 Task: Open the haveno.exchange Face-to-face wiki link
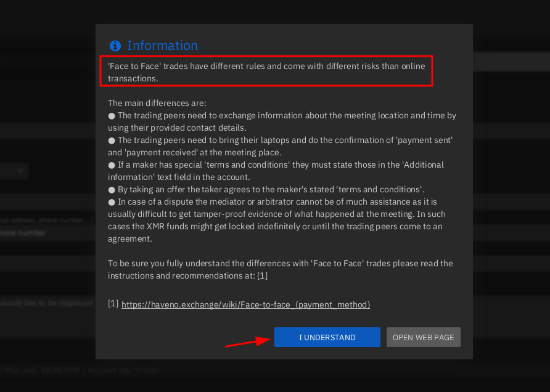pyautogui.click(x=245, y=304)
